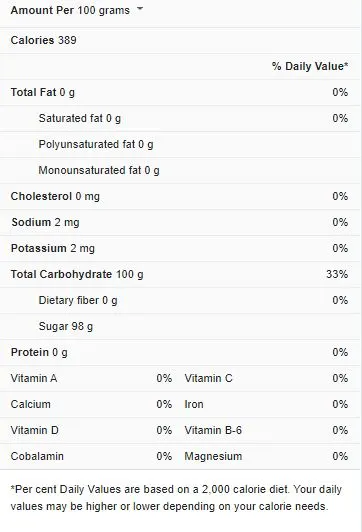The width and height of the screenshot is (362, 532).
Task: Click the Sugar 98 g entry
Action: (66, 326)
